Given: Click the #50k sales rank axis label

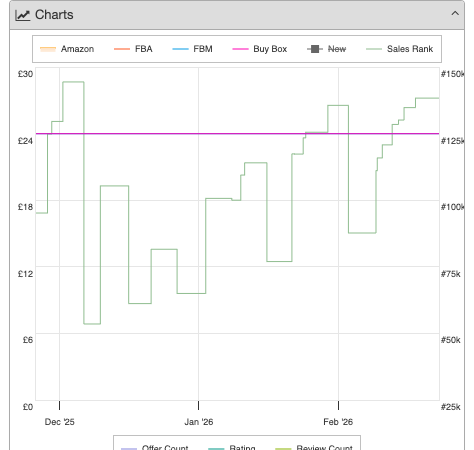Looking at the screenshot, I should [450, 340].
